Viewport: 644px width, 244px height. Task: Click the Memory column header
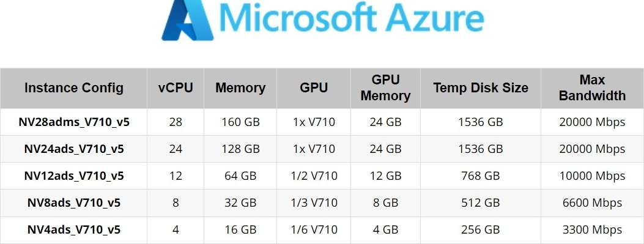[241, 88]
